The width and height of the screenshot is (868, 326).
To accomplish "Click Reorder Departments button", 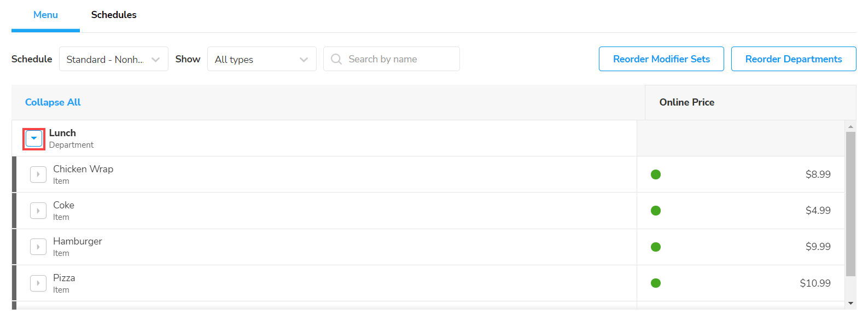I will (x=793, y=59).
